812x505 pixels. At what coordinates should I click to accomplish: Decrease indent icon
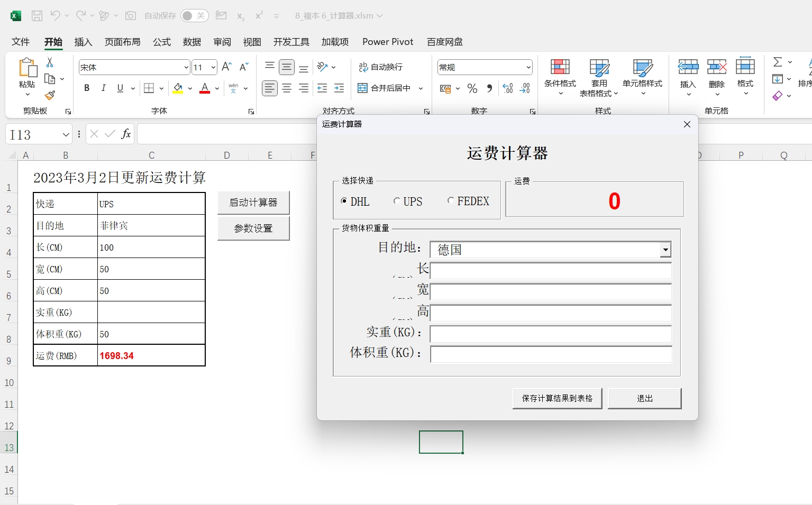tap(322, 88)
